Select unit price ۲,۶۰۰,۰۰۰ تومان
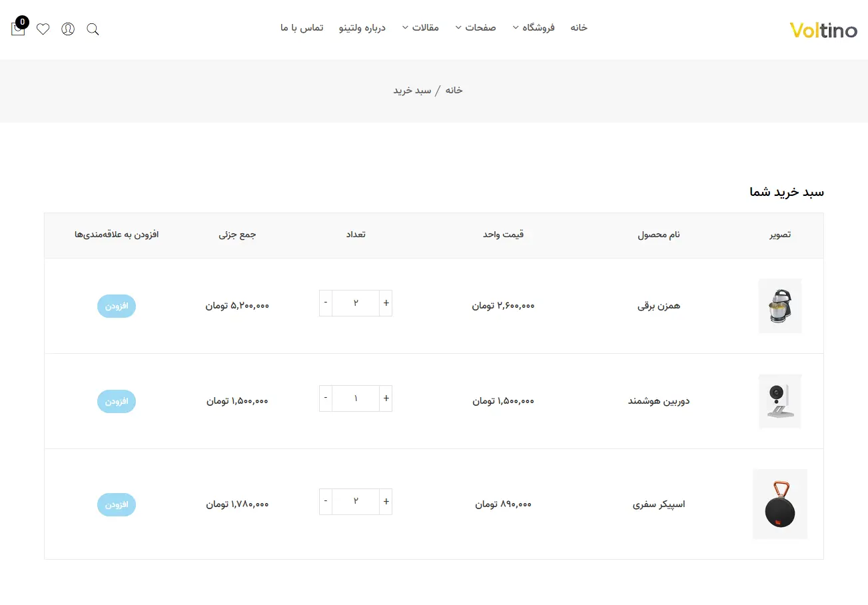The width and height of the screenshot is (868, 605). (504, 306)
